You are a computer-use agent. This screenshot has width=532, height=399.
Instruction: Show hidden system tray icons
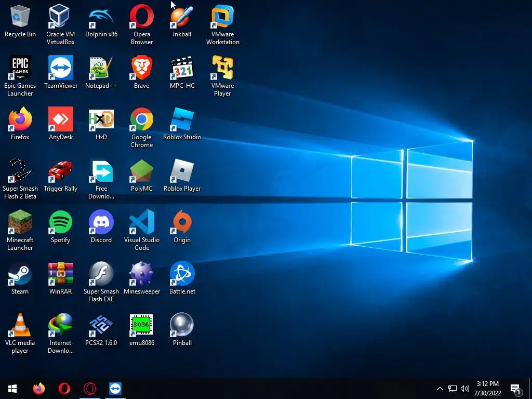[x=440, y=389]
